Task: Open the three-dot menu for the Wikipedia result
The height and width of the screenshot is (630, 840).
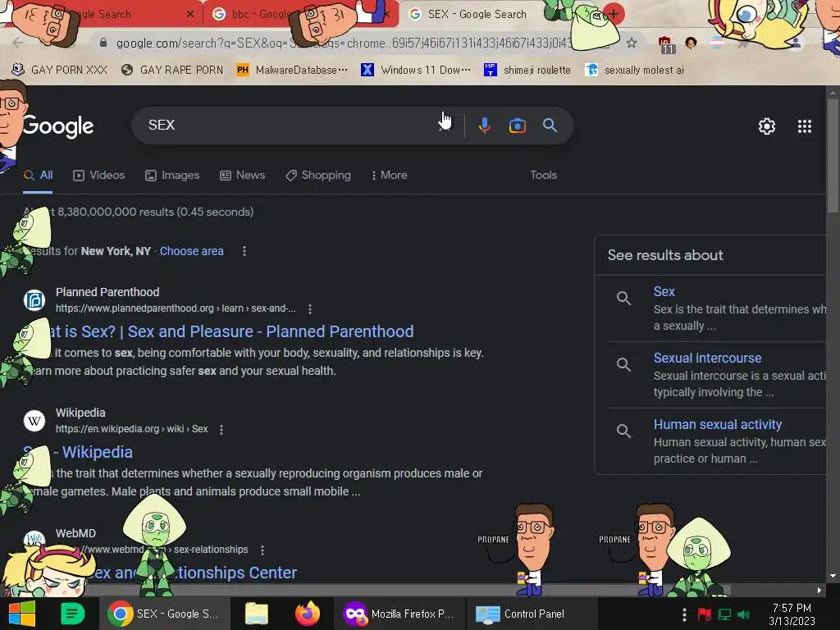Action: [221, 429]
